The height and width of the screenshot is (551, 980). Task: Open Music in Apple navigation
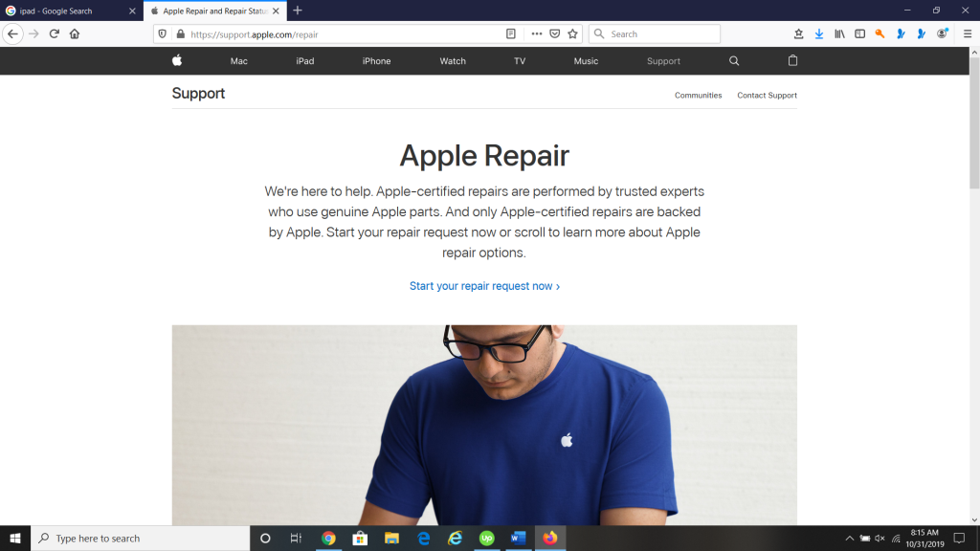pos(586,61)
